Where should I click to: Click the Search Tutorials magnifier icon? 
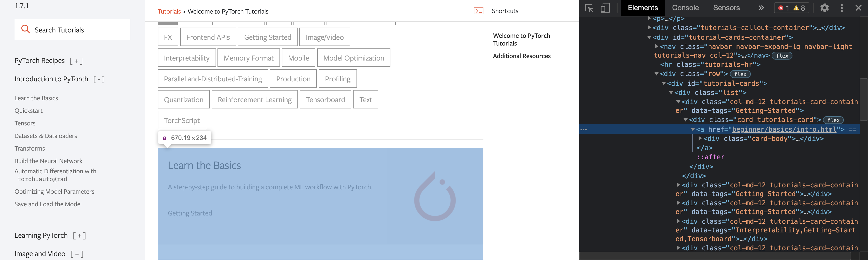point(26,29)
